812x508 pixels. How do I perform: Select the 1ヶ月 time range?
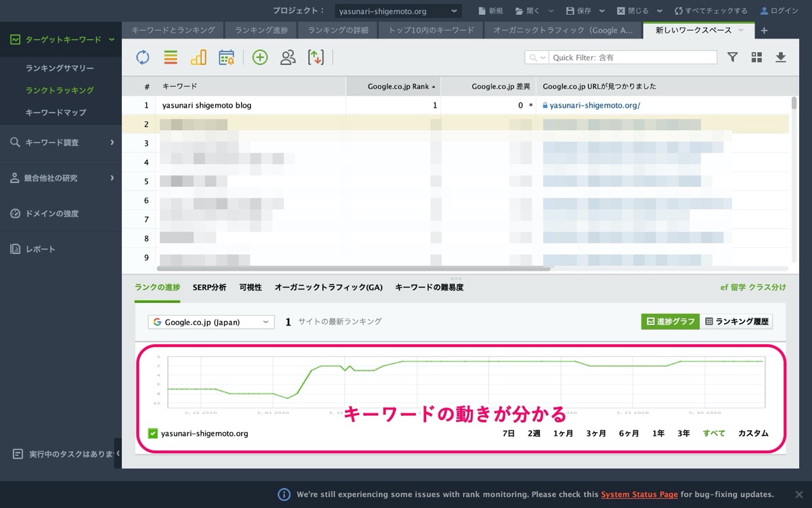563,433
